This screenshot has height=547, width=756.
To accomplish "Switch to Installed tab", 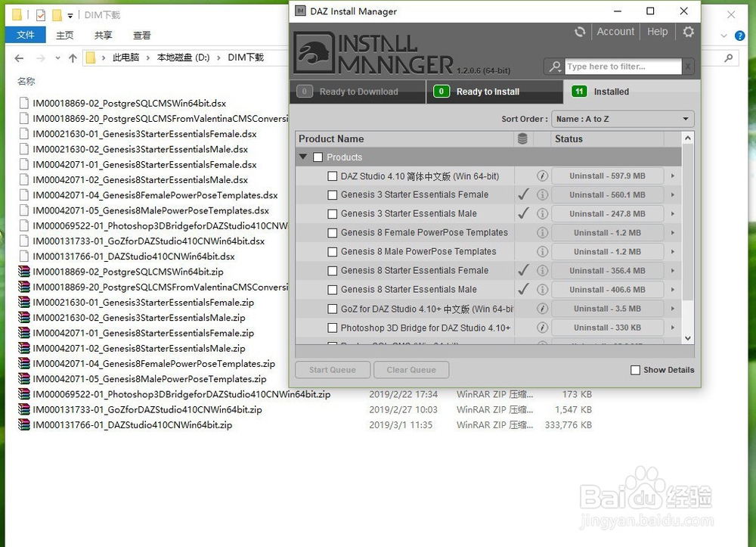I will click(631, 92).
